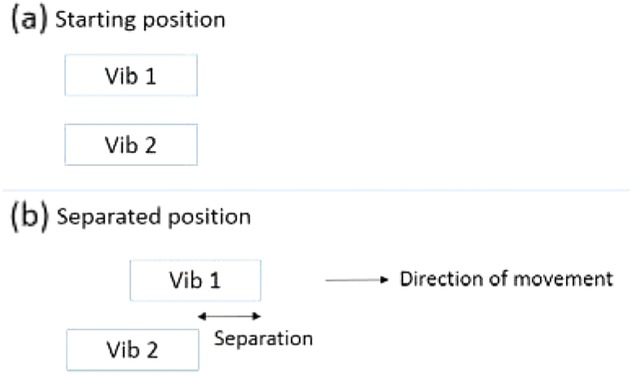
Task: Select the Vib 2 box in separated position
Action: (x=133, y=350)
